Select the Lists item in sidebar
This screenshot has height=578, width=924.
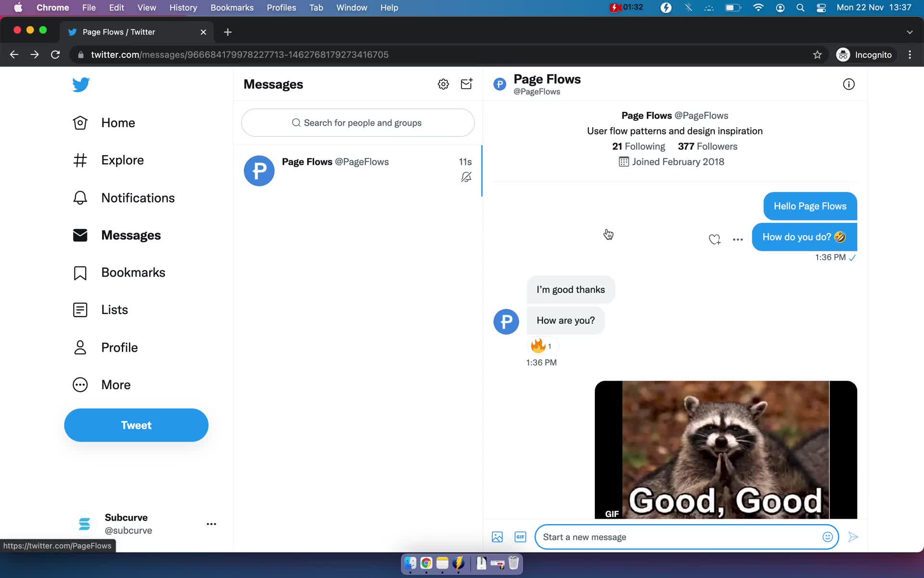point(114,310)
